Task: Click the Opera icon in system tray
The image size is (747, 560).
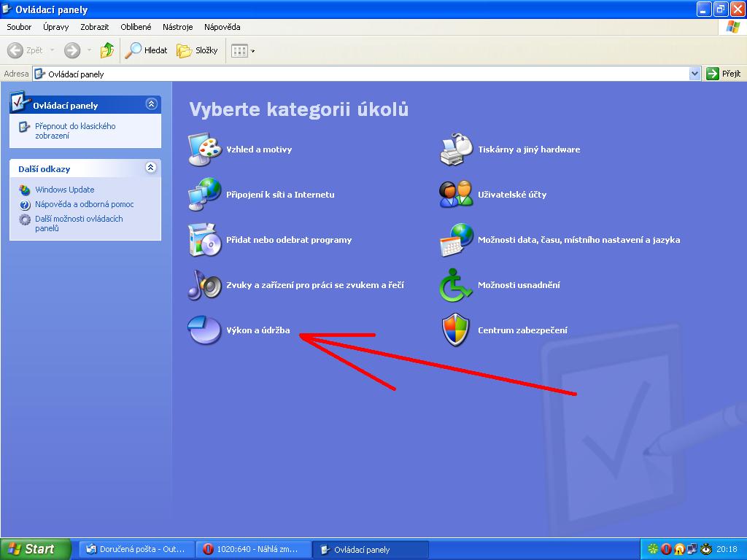Action: point(666,549)
